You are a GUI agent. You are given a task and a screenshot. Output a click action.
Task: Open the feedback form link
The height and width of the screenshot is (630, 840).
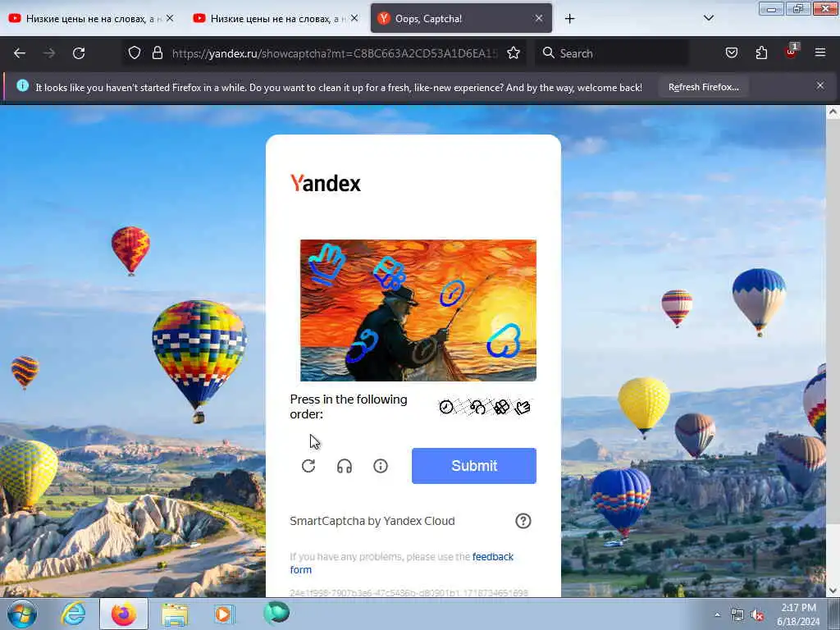coord(402,563)
